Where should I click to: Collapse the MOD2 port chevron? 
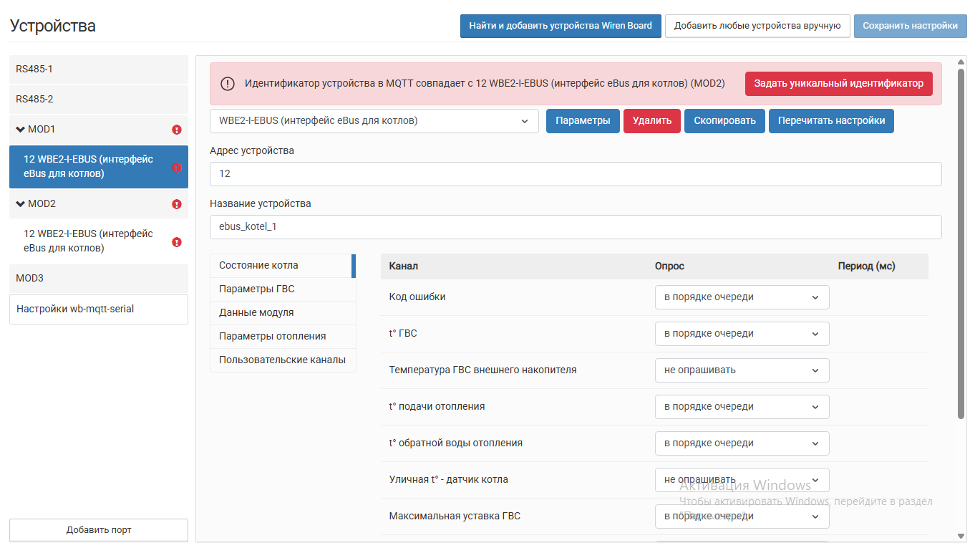click(x=20, y=204)
